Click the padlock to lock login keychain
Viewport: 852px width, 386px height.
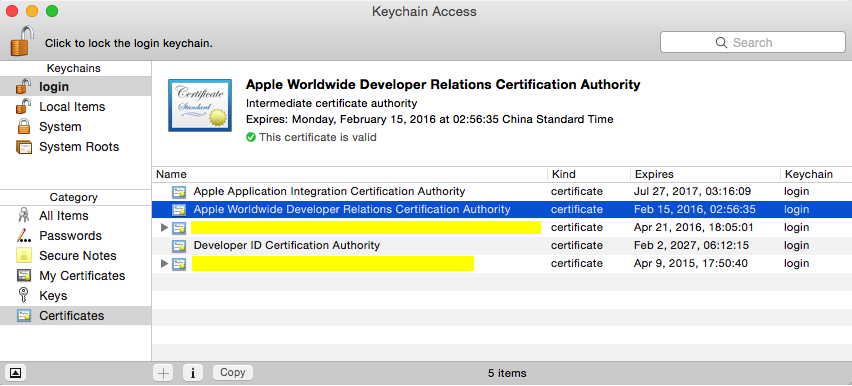[x=22, y=41]
